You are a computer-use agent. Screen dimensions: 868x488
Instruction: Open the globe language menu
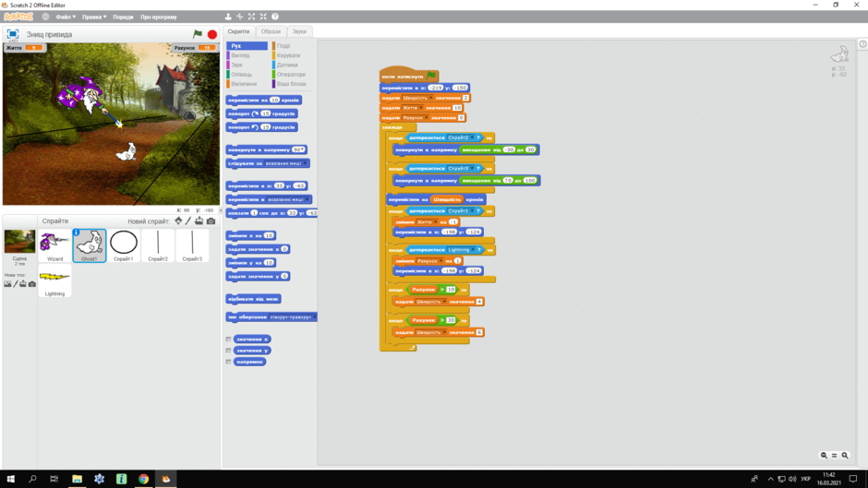point(45,17)
